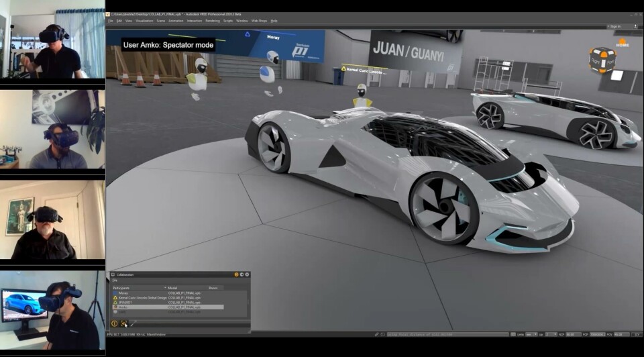Open the File menu in VRED menu bar
The height and width of the screenshot is (357, 644).
(x=111, y=21)
